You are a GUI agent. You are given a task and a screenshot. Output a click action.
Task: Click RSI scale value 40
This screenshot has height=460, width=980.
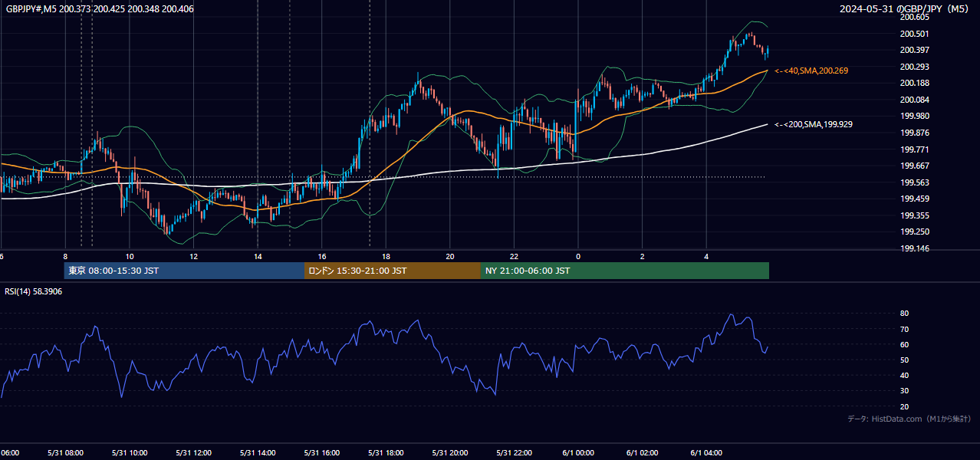905,375
